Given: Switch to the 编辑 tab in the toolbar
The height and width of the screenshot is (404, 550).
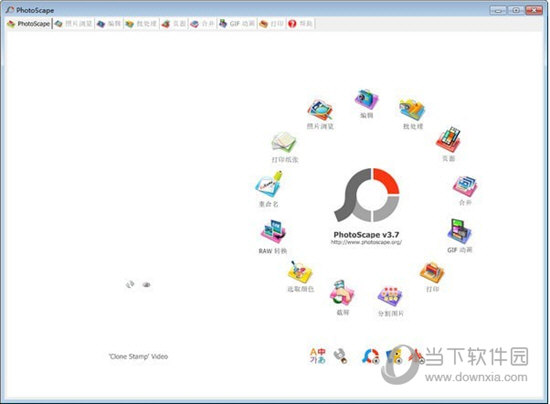Looking at the screenshot, I should coord(109,24).
